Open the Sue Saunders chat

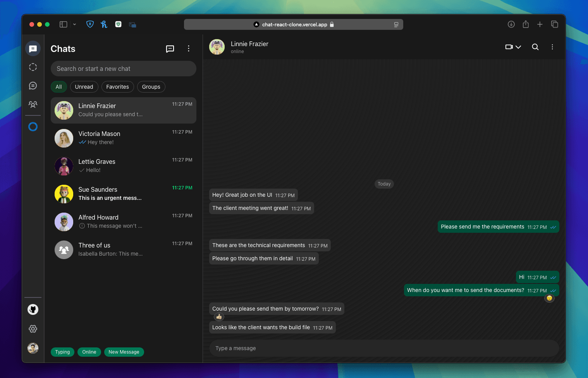(x=123, y=194)
